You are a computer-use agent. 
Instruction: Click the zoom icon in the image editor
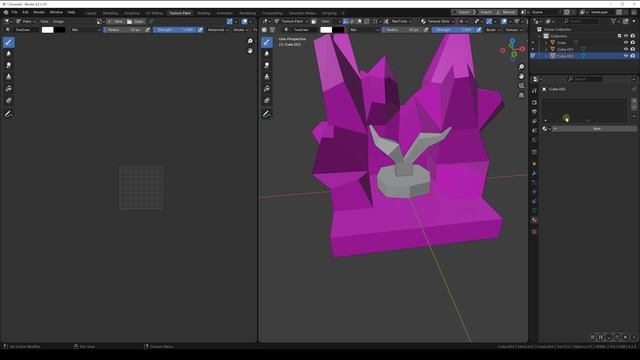pyautogui.click(x=250, y=41)
